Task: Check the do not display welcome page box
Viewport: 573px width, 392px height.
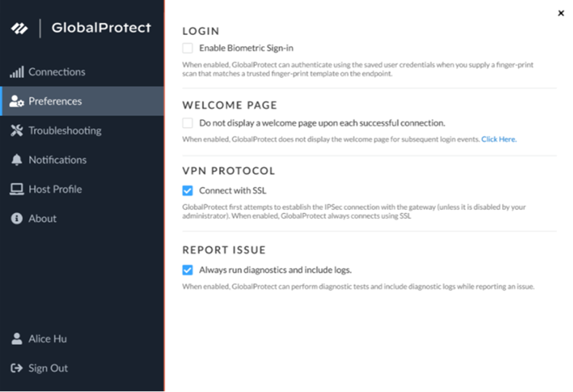Action: tap(188, 123)
